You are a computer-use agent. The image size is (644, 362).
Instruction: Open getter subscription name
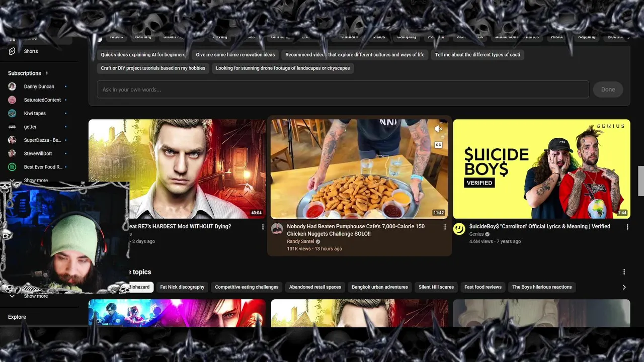30,127
